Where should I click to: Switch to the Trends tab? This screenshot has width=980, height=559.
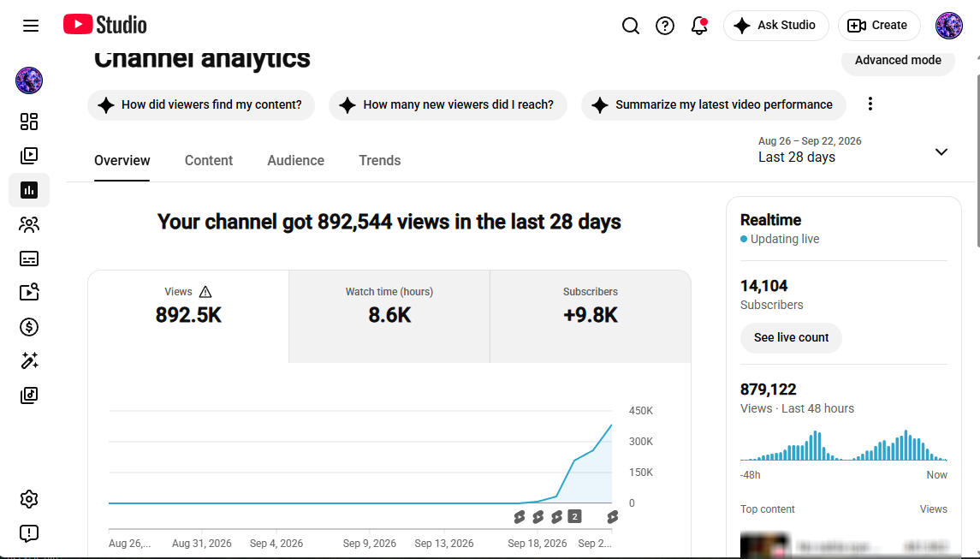point(379,161)
